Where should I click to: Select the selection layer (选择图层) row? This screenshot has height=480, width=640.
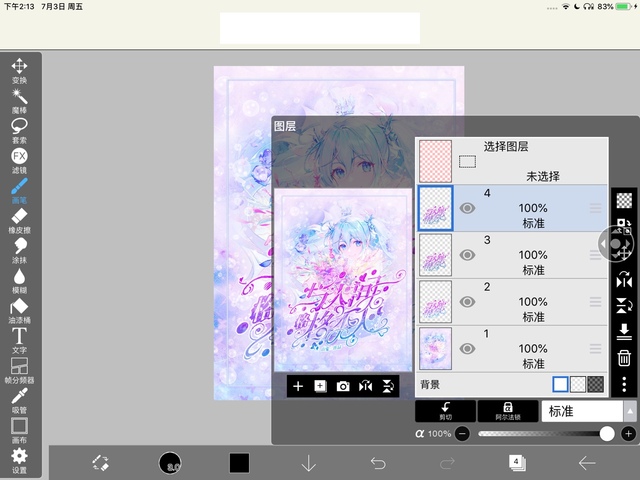click(530, 160)
